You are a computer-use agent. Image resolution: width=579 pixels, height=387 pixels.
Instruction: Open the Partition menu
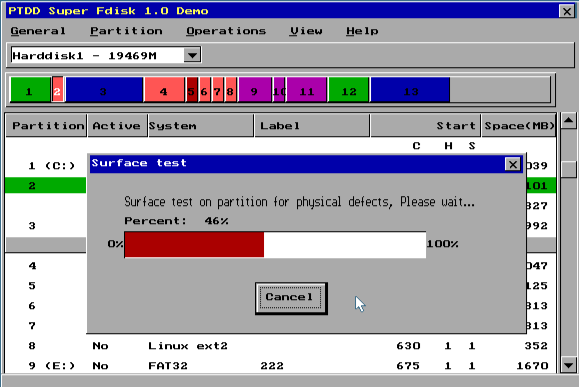pos(126,31)
